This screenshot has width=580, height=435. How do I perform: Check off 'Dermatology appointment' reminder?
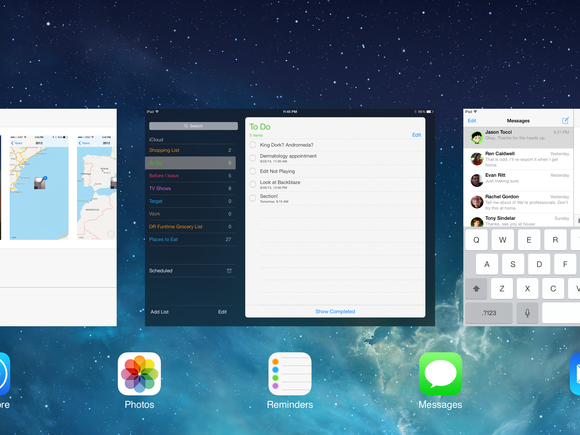(x=253, y=158)
